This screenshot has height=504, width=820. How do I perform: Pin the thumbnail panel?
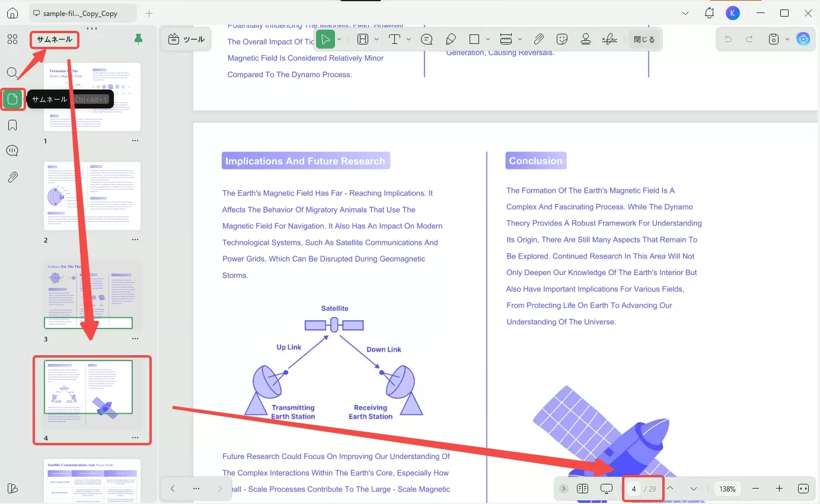(139, 39)
